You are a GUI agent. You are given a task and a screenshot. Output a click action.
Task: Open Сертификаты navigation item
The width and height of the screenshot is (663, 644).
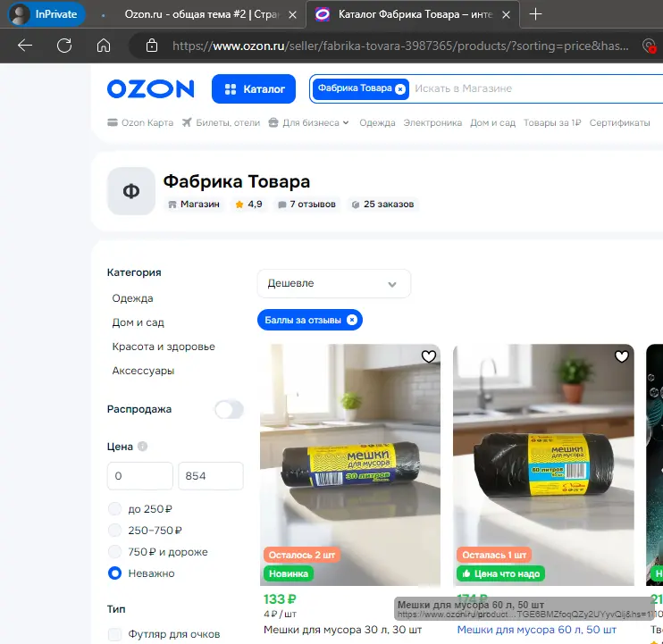tap(619, 122)
